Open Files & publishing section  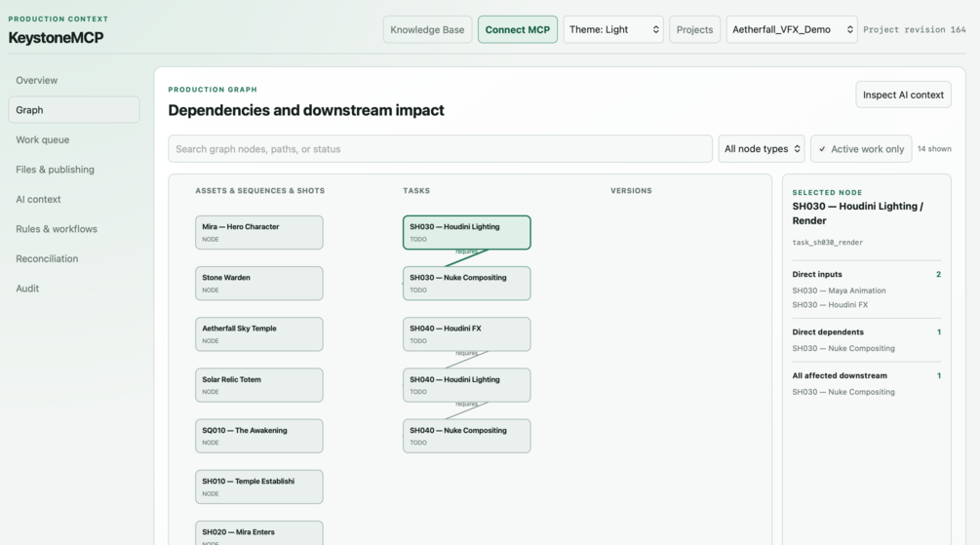coord(74,170)
